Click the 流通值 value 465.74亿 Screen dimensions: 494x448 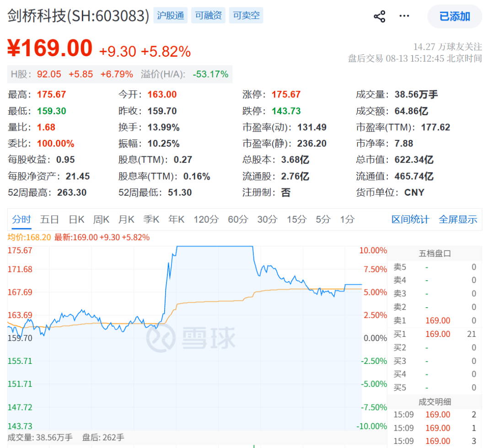coord(414,176)
